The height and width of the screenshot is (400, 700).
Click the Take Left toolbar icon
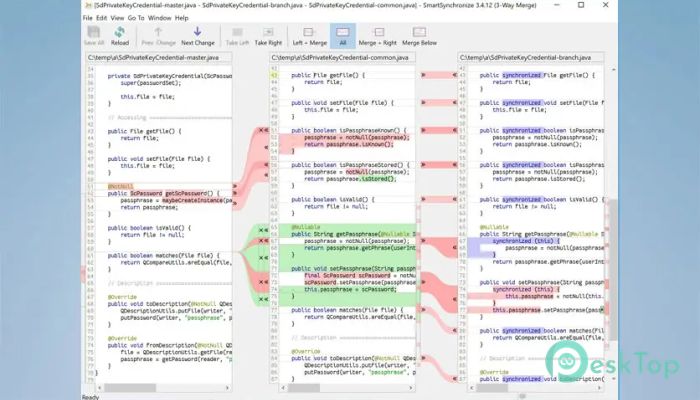[238, 36]
